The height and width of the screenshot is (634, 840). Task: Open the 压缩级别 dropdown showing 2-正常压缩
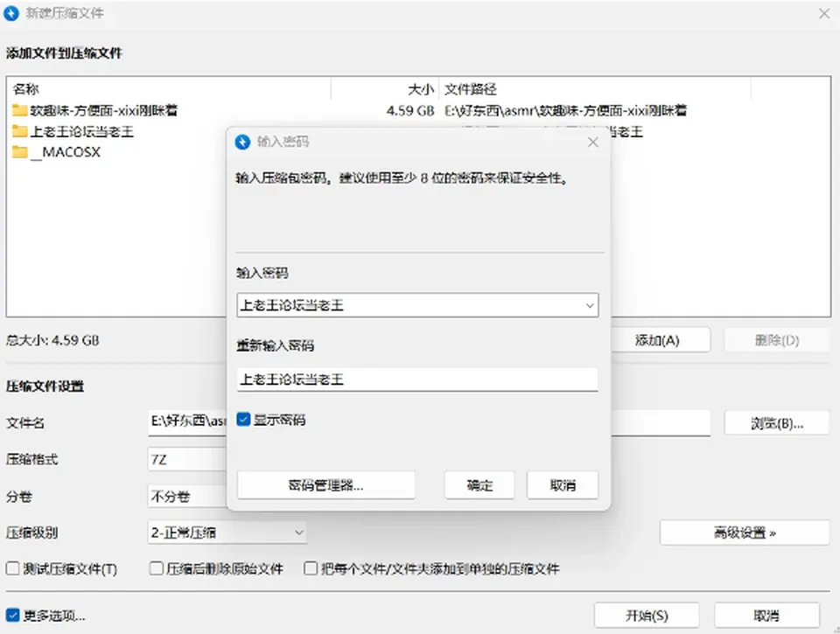227,533
